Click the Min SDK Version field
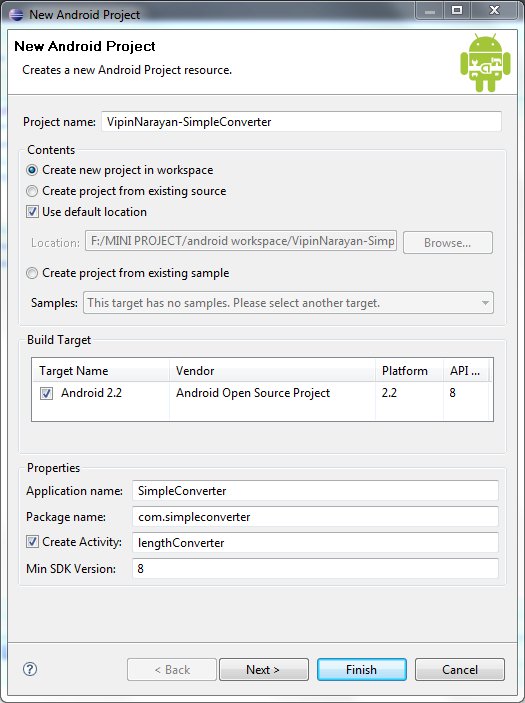Viewport: 525px width, 703px height. pyautogui.click(x=315, y=569)
